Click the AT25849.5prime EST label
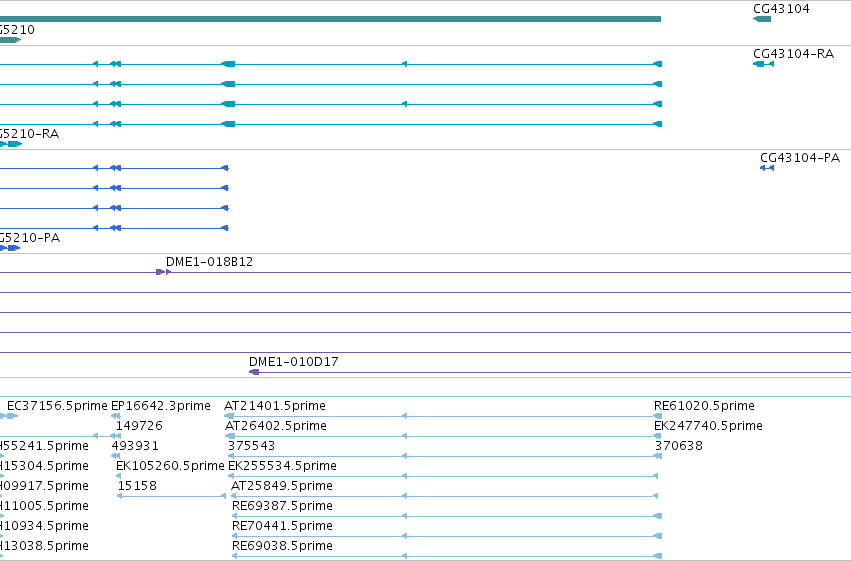Viewport: 851px width, 561px height. 282,486
